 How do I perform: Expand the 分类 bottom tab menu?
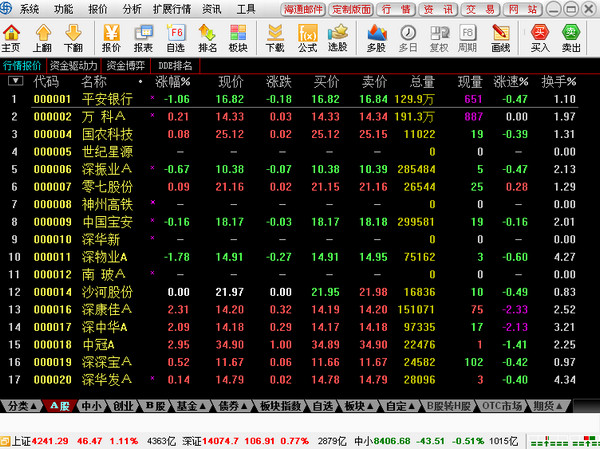click(23, 406)
